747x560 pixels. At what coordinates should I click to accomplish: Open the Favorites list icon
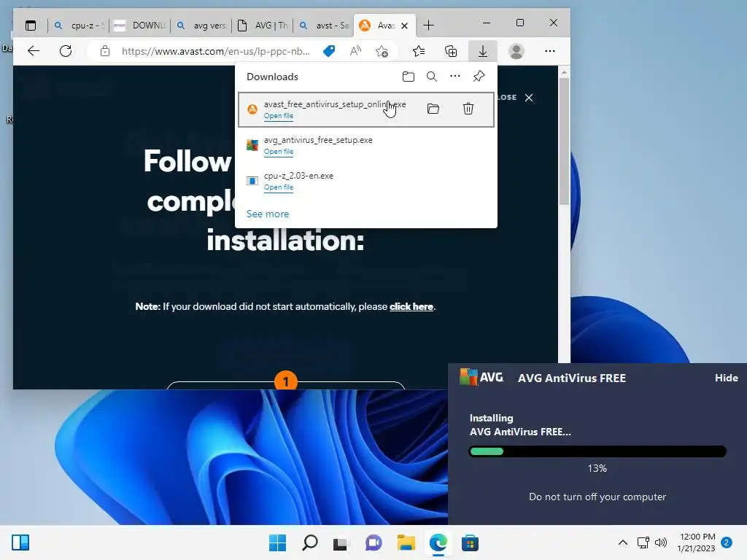click(418, 51)
